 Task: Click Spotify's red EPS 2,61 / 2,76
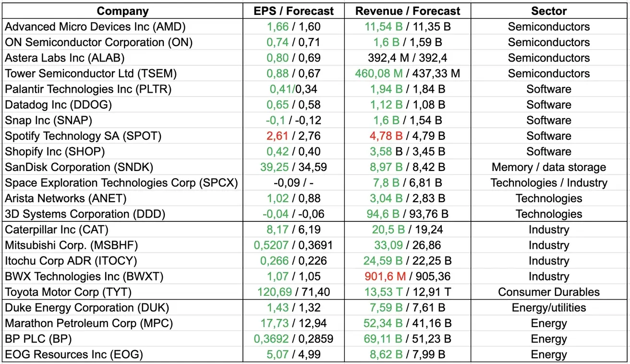293,136
